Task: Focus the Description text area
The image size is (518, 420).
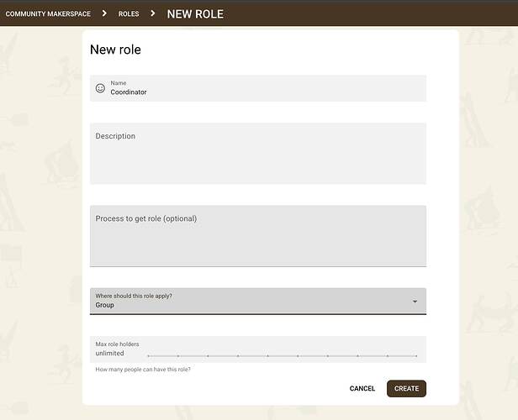Action: 258,154
